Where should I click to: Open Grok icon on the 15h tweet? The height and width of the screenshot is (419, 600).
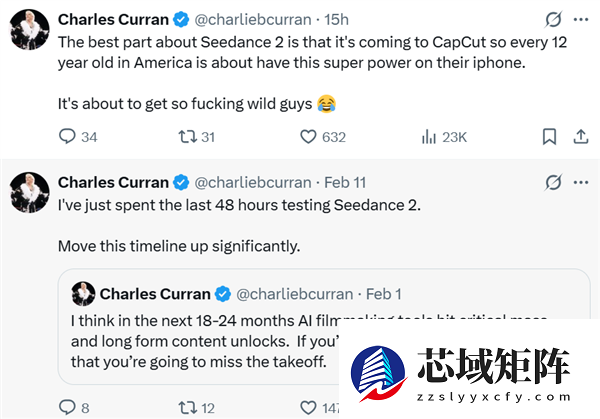coord(551,19)
